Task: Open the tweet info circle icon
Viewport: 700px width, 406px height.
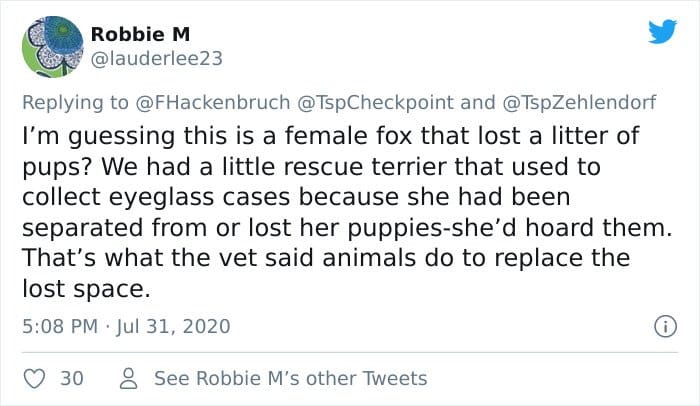Action: (x=665, y=326)
